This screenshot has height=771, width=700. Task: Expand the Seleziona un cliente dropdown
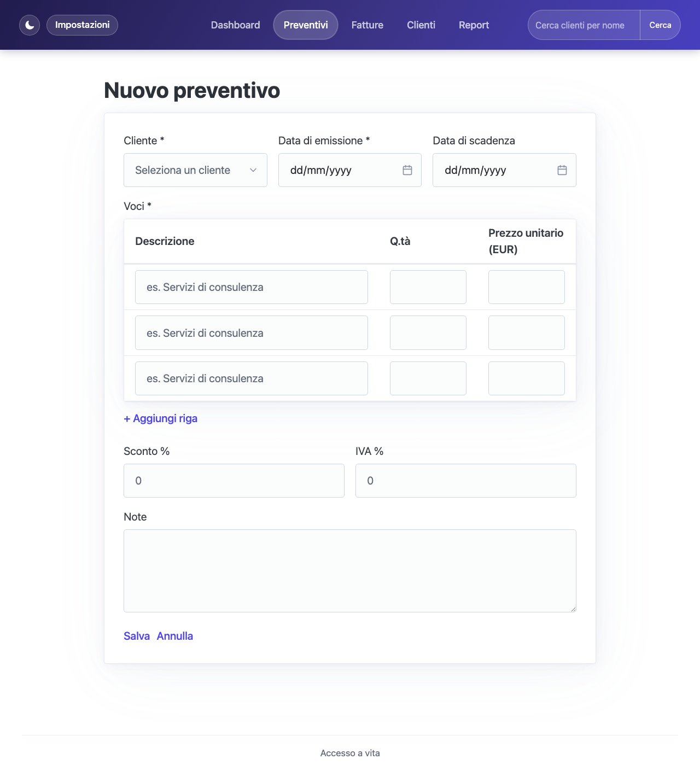point(195,170)
